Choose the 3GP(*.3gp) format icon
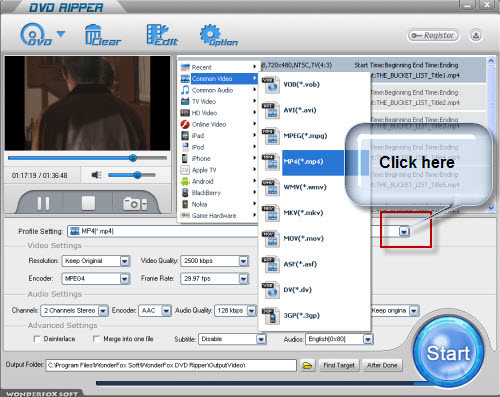Image resolution: width=500 pixels, height=397 pixels. 270,316
